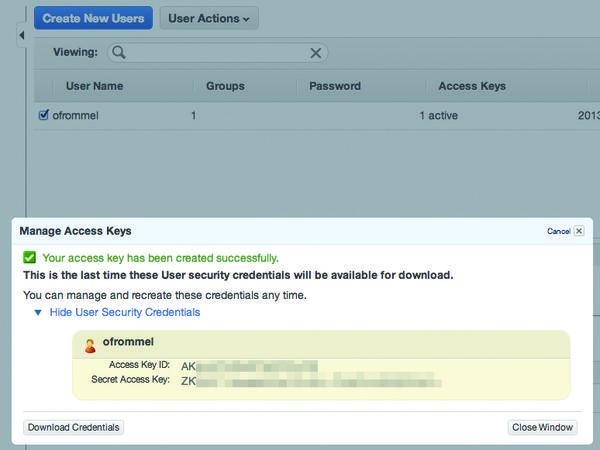This screenshot has width=600, height=450.
Task: Click the green success checkmark icon
Action: pyautogui.click(x=29, y=258)
